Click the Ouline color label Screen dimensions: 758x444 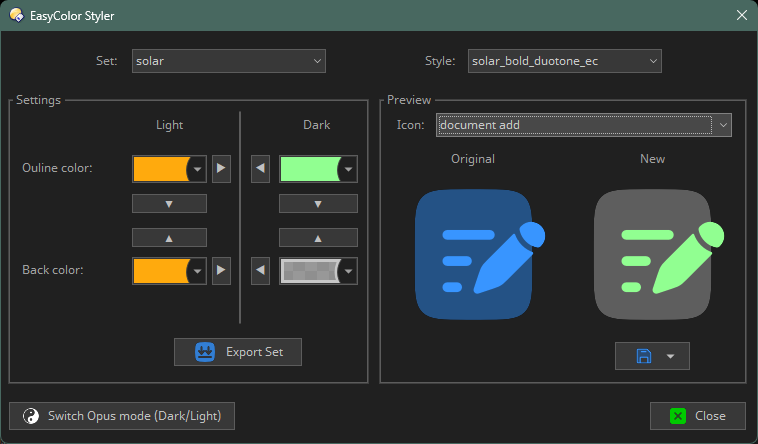pyautogui.click(x=57, y=168)
